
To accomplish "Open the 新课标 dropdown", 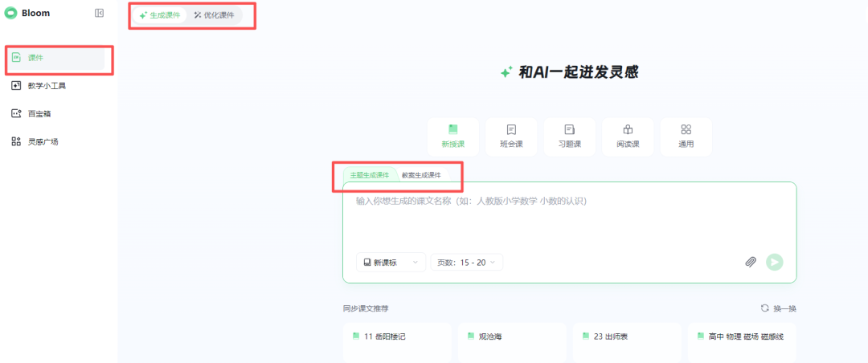I will [x=391, y=263].
